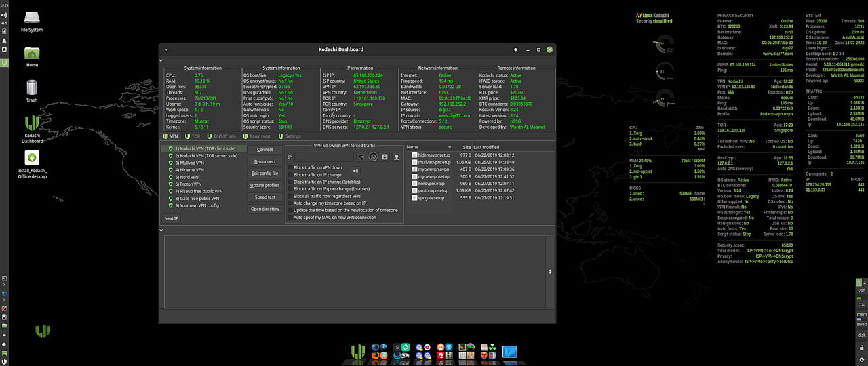Enable Block traffic on IP change

click(x=290, y=175)
